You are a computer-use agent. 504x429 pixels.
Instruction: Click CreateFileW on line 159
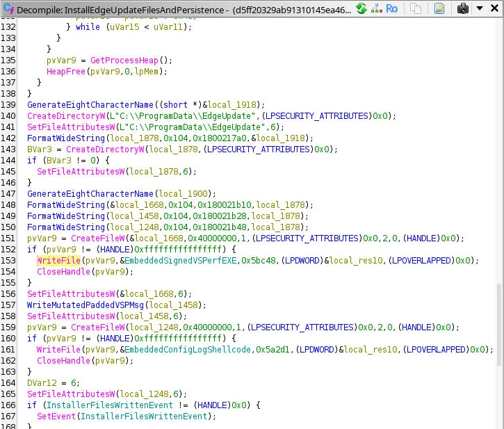pos(98,327)
